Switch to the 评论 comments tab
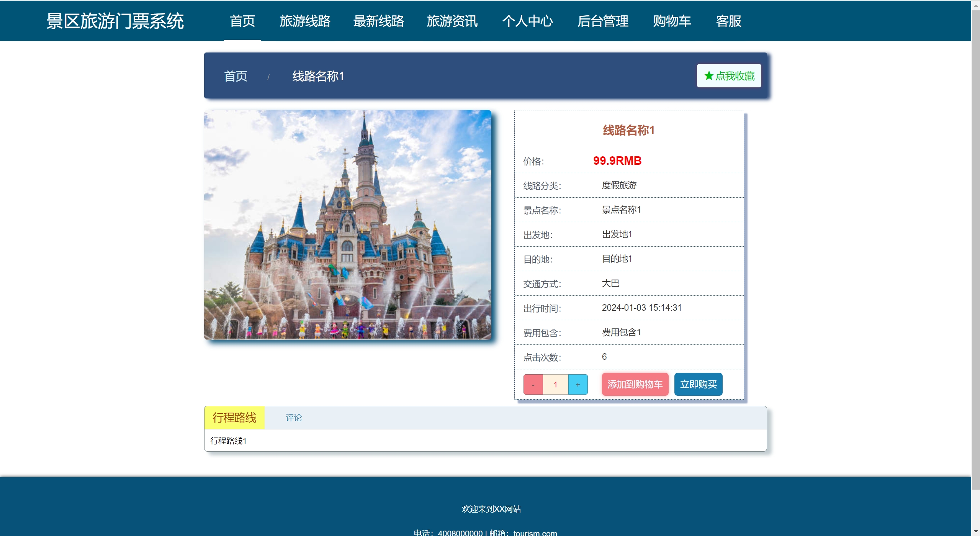The image size is (980, 536). point(293,418)
